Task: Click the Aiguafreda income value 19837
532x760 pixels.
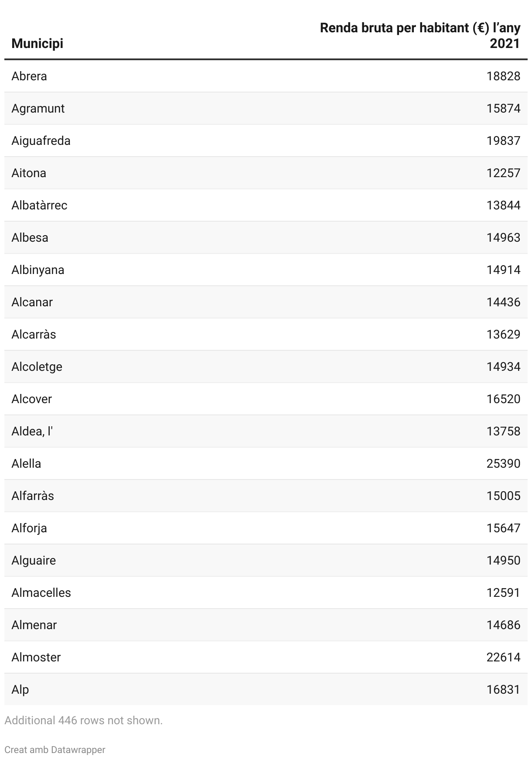Action: [503, 140]
